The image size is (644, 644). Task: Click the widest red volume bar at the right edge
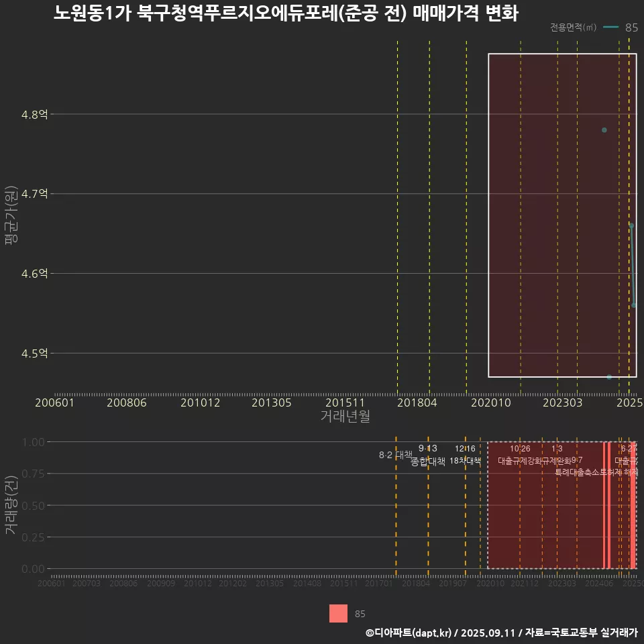(x=633, y=505)
